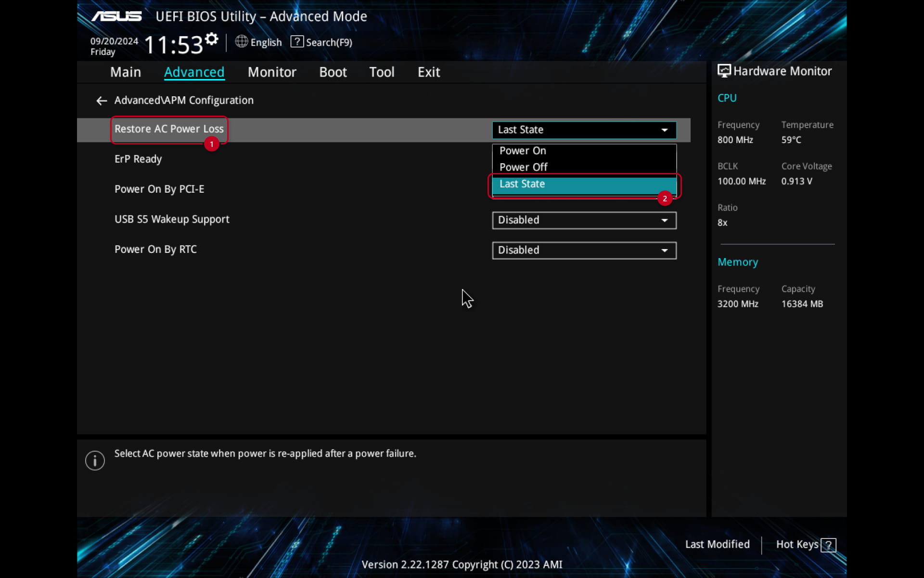
Task: Open the Main tab
Action: (126, 72)
